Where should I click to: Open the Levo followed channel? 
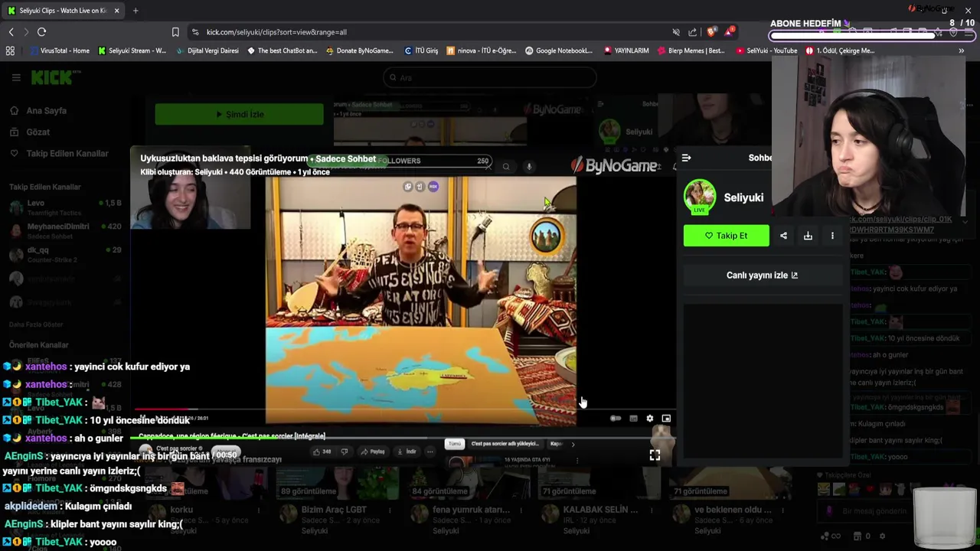tap(65, 207)
